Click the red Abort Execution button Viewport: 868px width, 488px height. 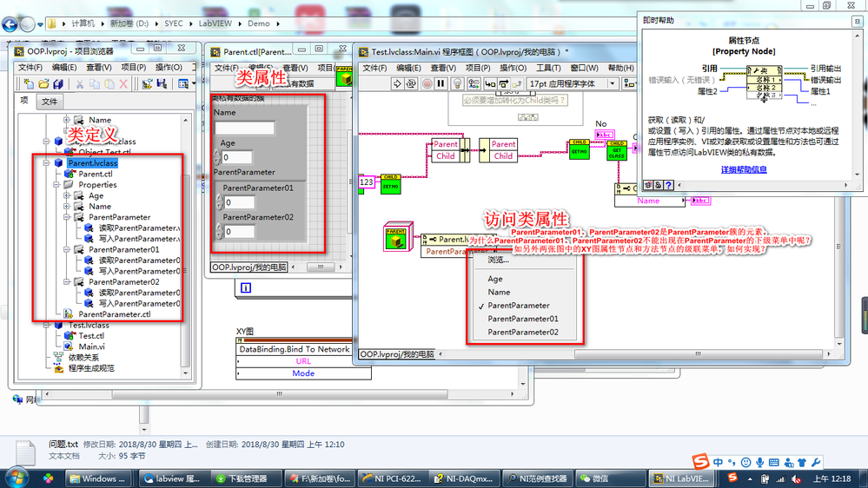click(427, 83)
